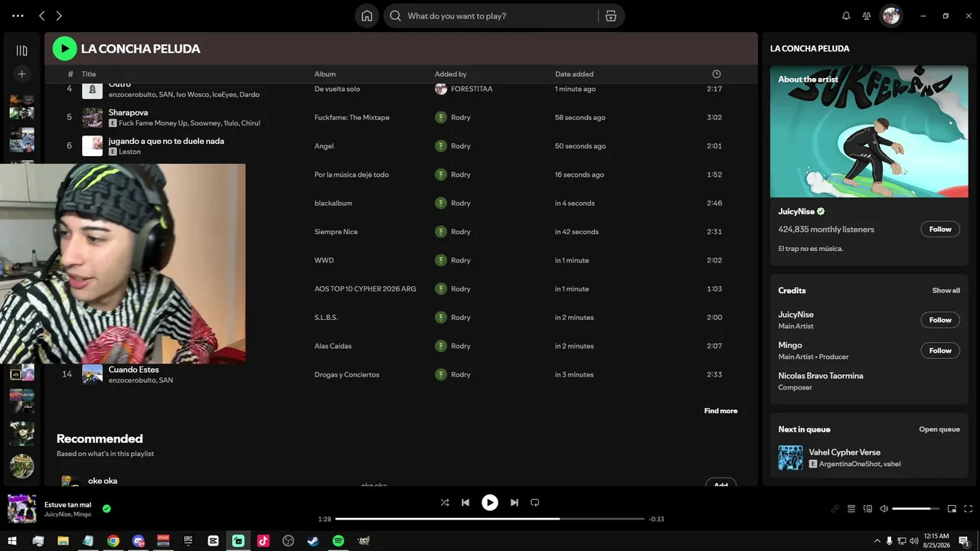
Task: Open Steam from the taskbar
Action: 313,541
